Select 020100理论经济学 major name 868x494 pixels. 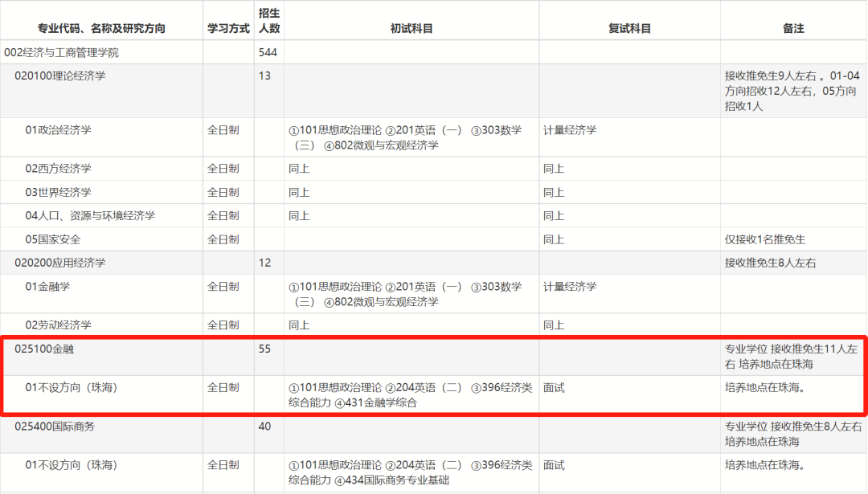[x=59, y=76]
